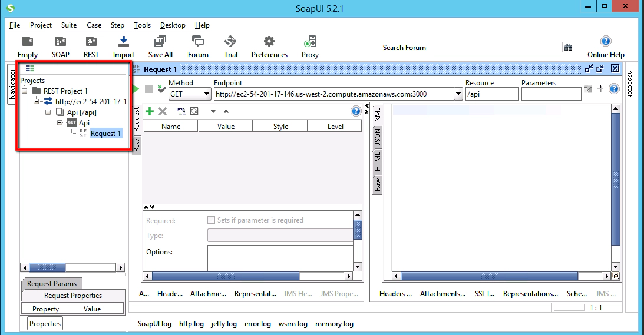Viewport: 644px width, 335px height.
Task: Click the navigator horizontal scrollbar thumb
Action: coord(47,268)
